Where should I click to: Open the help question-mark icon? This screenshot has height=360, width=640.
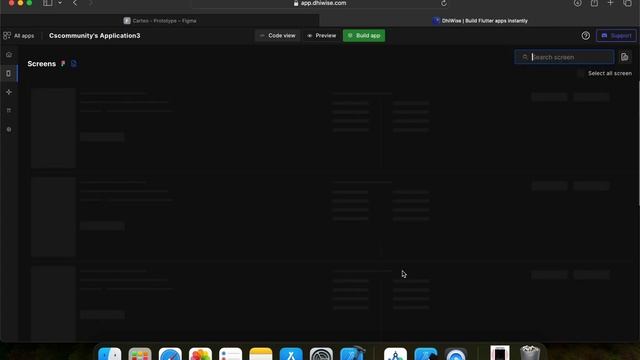click(x=586, y=36)
